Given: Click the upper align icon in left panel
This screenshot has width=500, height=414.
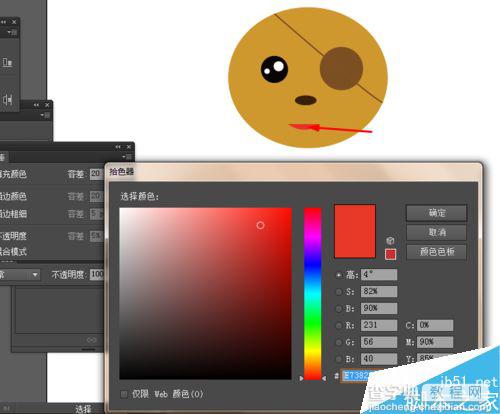Looking at the screenshot, I should click(x=7, y=62).
